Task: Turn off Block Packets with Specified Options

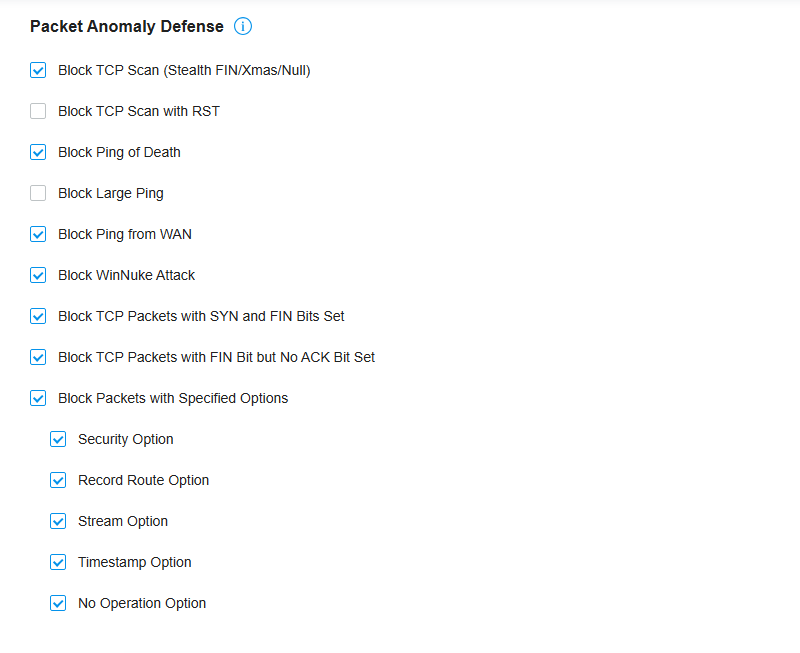Action: pos(37,398)
